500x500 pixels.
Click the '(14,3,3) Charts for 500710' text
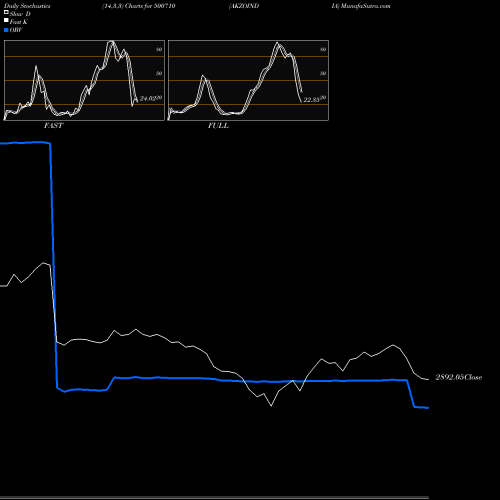[x=139, y=6]
